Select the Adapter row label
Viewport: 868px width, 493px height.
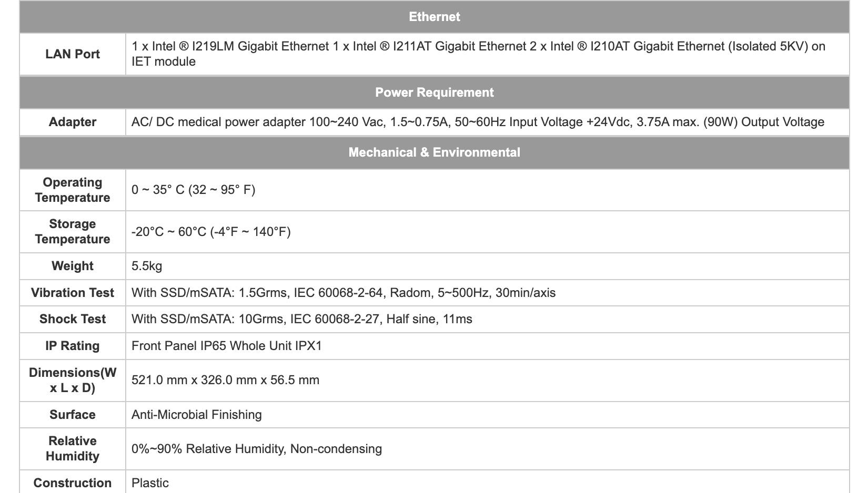pyautogui.click(x=73, y=122)
